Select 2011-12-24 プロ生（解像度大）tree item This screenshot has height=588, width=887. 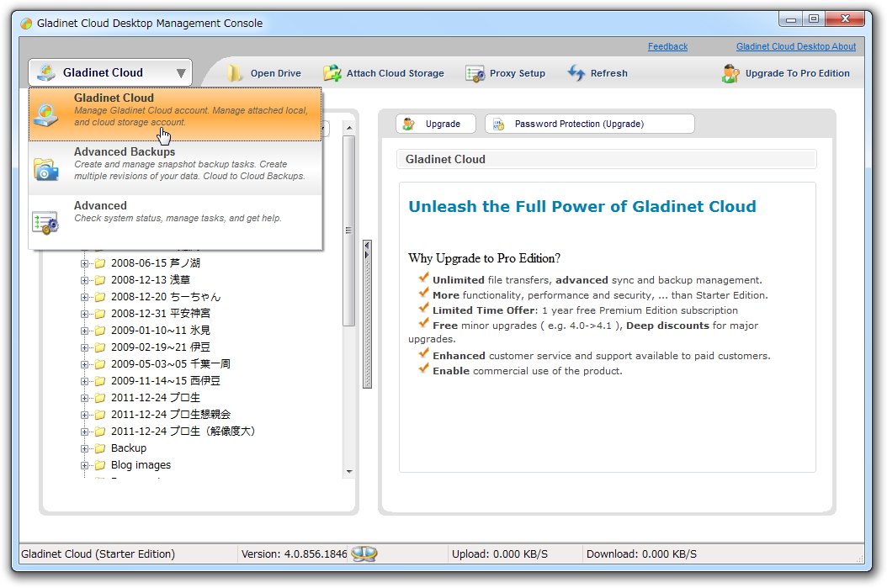[183, 432]
